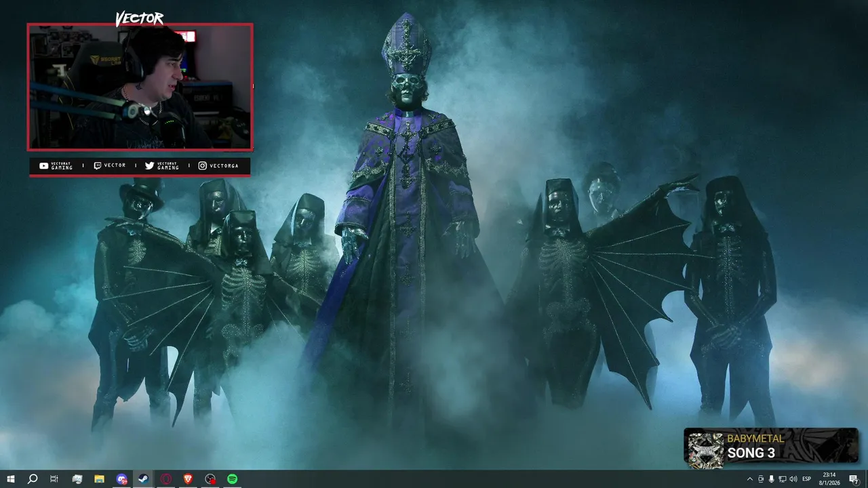Open clock showing 23:14 and 8/1/2026
Screen dimensions: 868x488
point(829,479)
